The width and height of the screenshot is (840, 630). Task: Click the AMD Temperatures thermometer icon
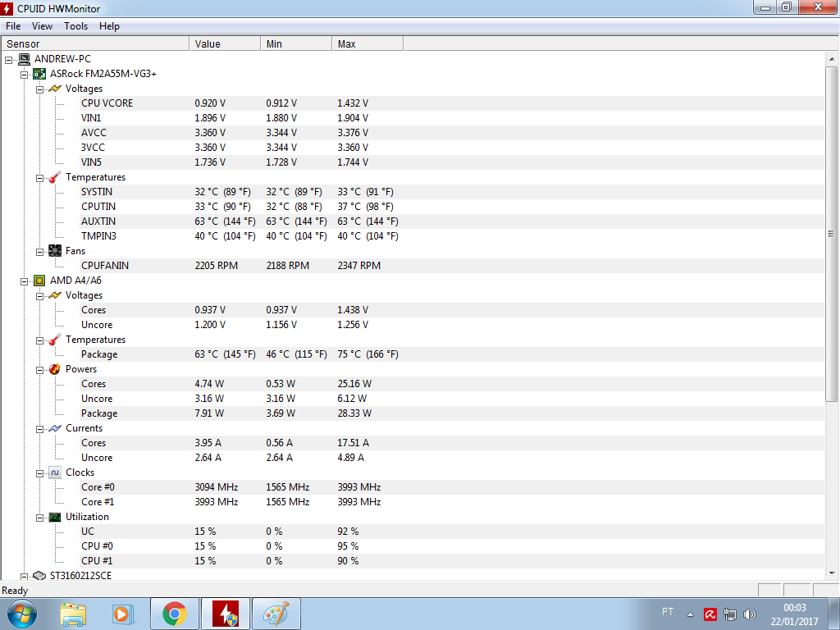55,340
